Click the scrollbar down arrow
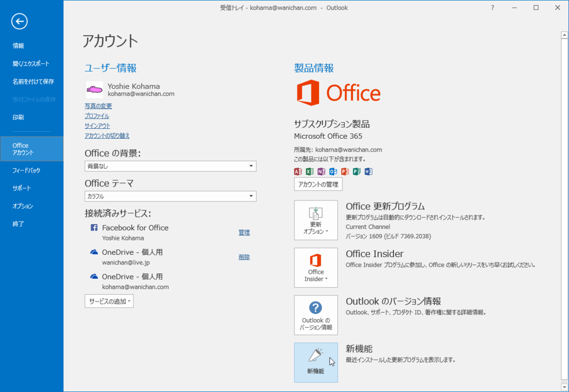Image resolution: width=569 pixels, height=392 pixels. pos(565,388)
